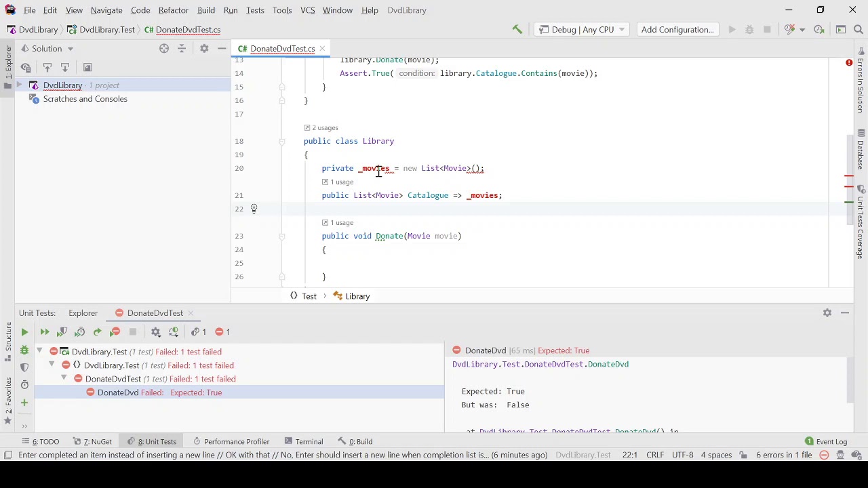Image resolution: width=868 pixels, height=488 pixels.
Task: Click the Test breadcrumb below the editor
Action: click(x=303, y=296)
